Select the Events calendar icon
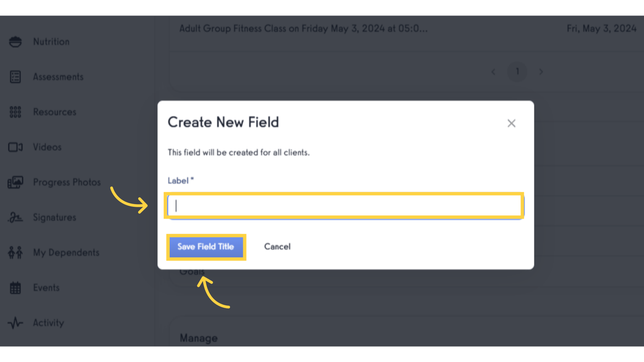Screen dimensions: 644x362 pyautogui.click(x=15, y=288)
